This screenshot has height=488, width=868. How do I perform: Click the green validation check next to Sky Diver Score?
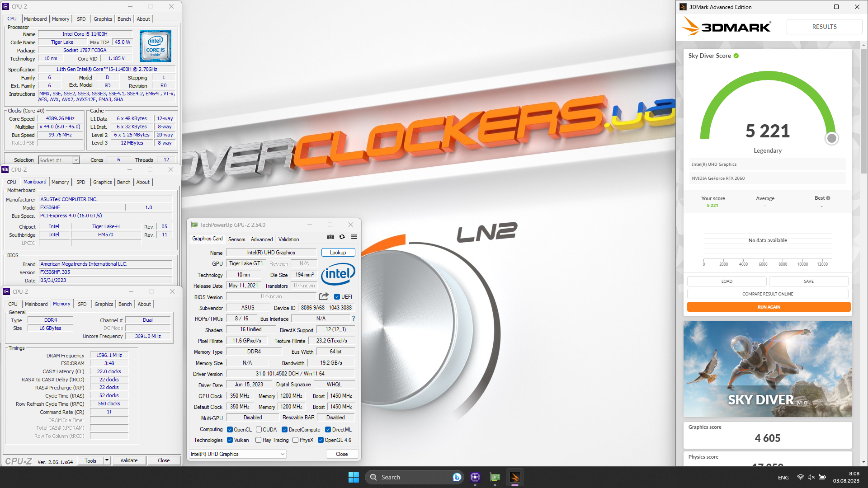point(736,56)
